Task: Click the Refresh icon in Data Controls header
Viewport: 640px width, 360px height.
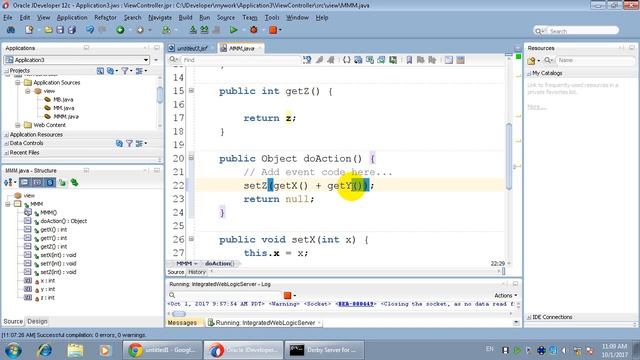Action: click(x=119, y=143)
